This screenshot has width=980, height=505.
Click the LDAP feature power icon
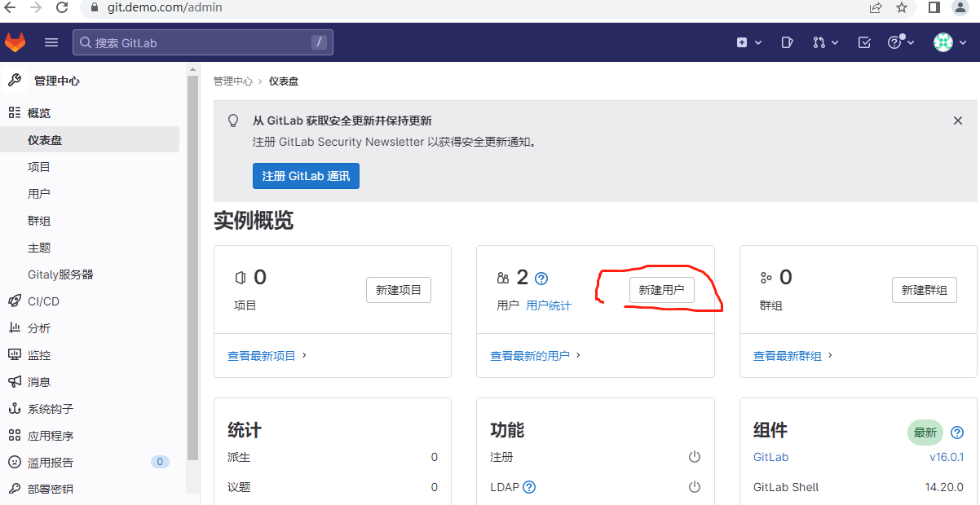click(x=695, y=487)
